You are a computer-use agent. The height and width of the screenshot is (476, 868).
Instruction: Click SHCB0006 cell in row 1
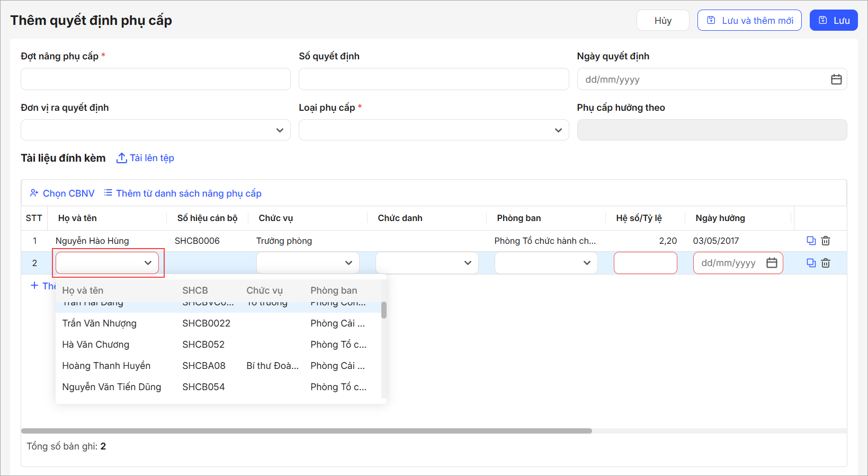click(197, 241)
